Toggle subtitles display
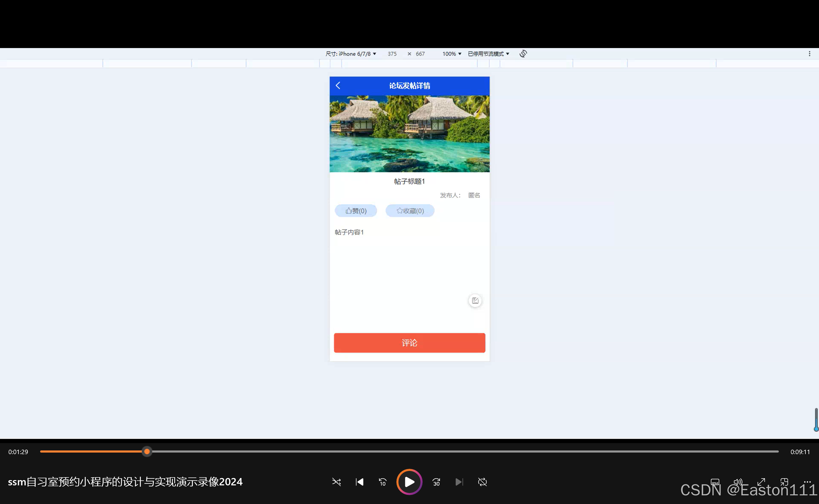 point(715,482)
